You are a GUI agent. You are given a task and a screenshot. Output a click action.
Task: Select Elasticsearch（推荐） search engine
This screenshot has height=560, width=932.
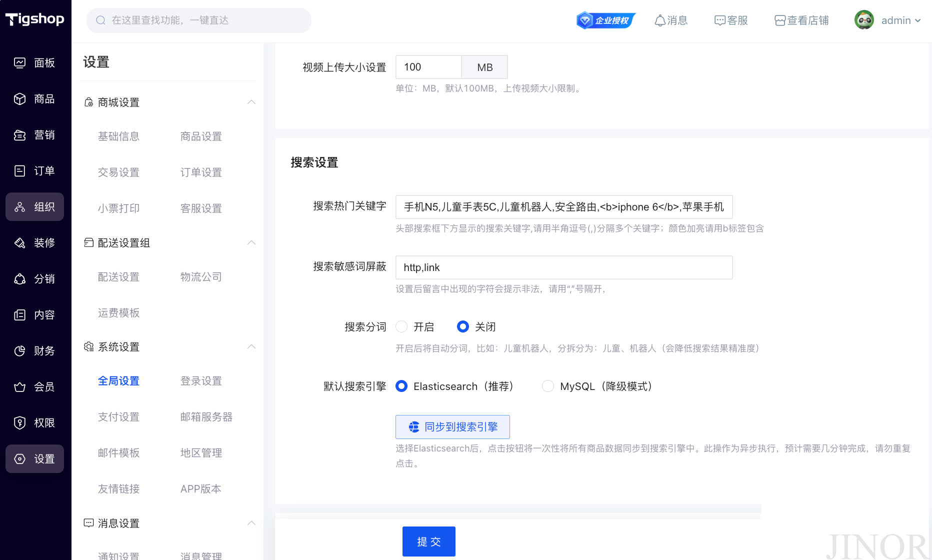[x=401, y=386]
